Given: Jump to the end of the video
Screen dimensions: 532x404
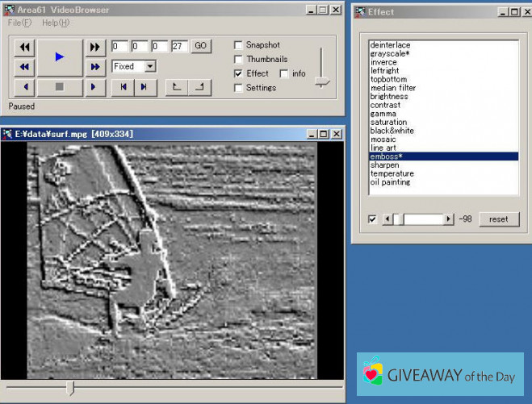Looking at the screenshot, I should 144,87.
